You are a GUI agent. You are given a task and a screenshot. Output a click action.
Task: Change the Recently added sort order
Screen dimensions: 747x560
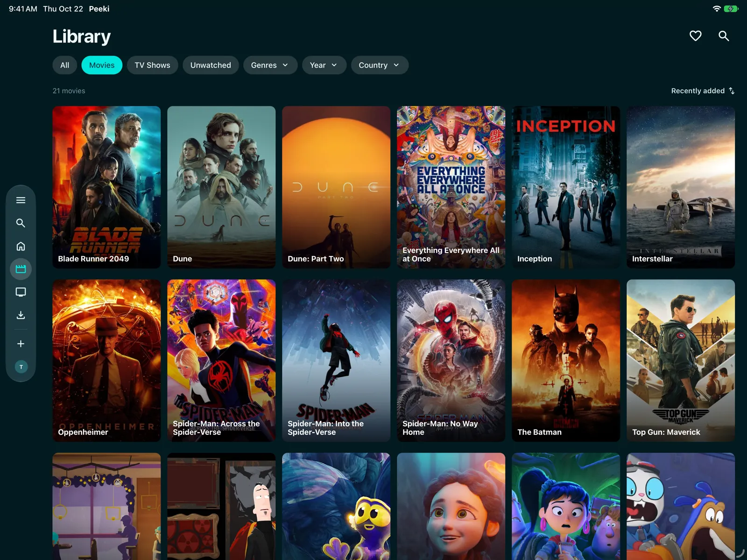703,91
